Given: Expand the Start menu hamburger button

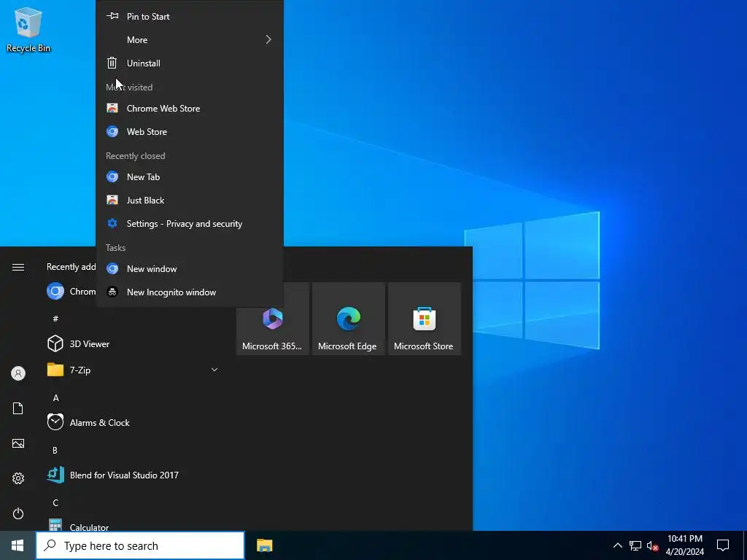Looking at the screenshot, I should (18, 267).
